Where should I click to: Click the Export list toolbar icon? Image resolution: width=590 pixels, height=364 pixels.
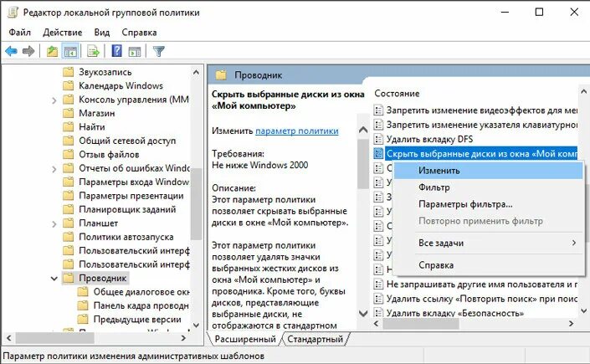pyautogui.click(x=93, y=51)
